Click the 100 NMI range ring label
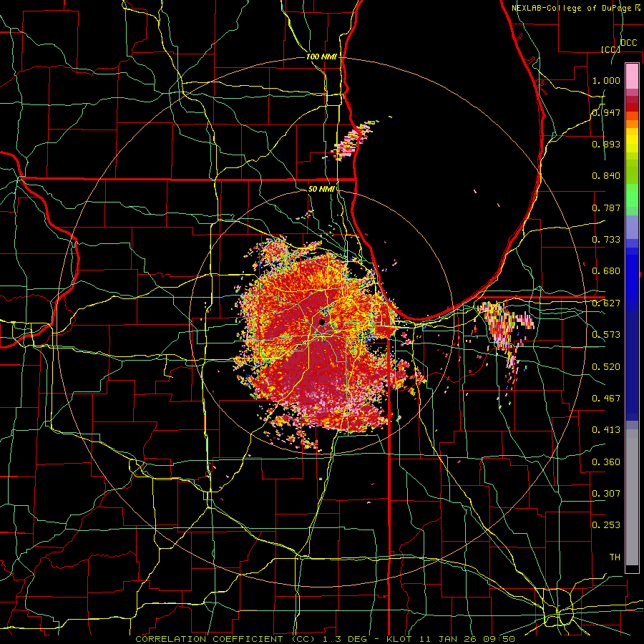644x644 pixels. coord(321,57)
